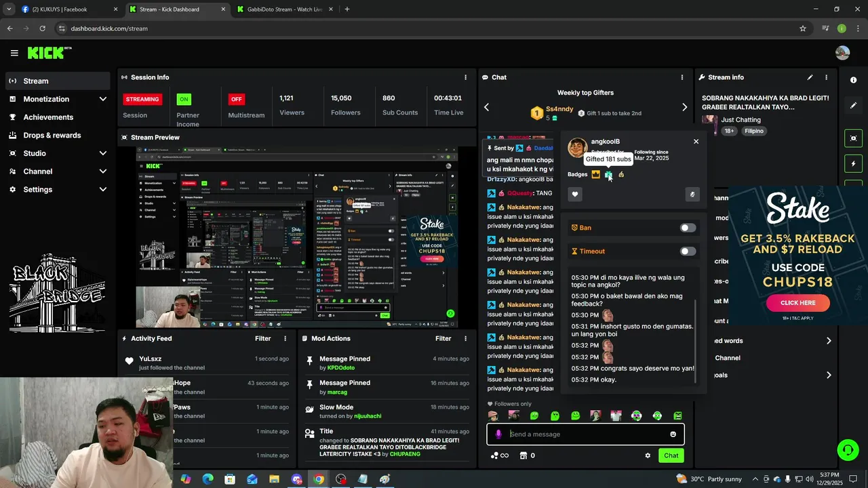Click the channel points infinity icon
This screenshot has width=868, height=488.
click(x=499, y=455)
